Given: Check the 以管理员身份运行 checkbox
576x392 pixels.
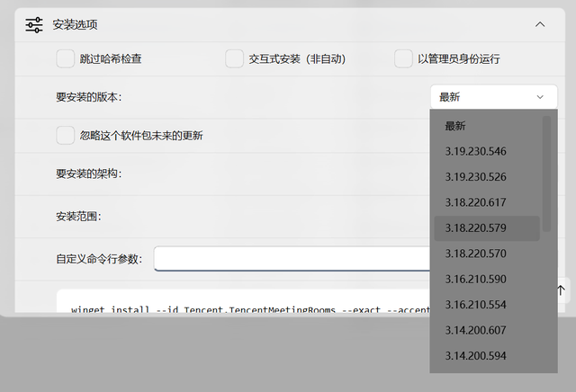Looking at the screenshot, I should (403, 58).
